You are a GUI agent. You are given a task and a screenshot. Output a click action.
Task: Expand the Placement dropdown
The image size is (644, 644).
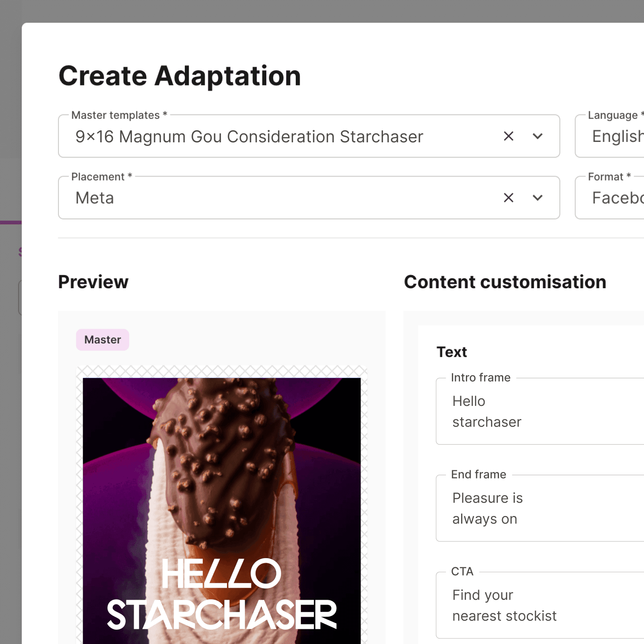[537, 198]
